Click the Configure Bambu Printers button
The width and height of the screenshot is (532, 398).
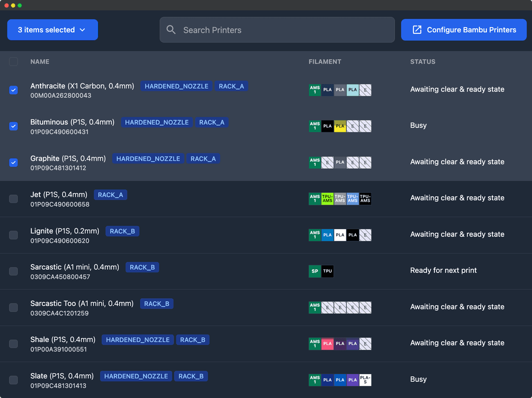point(463,30)
